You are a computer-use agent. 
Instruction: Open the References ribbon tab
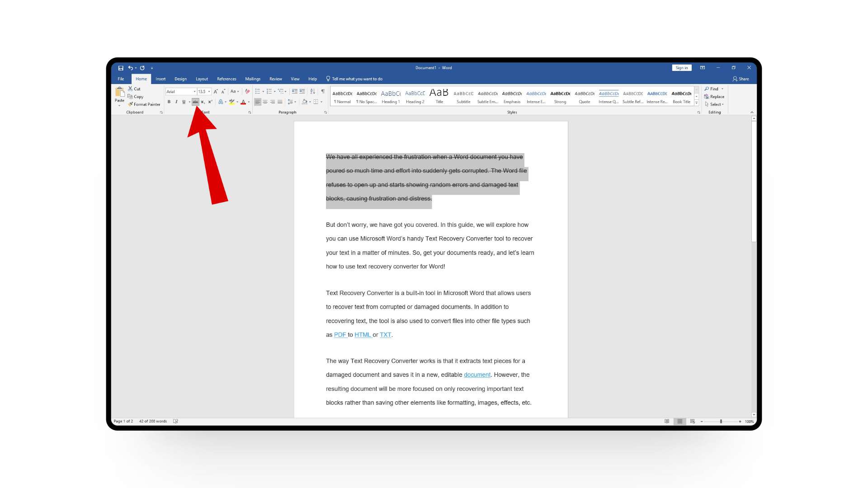[x=226, y=79]
